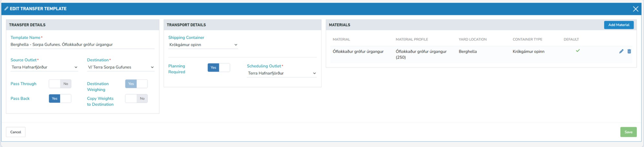Toggle the Pass Through switch
Image resolution: width=644 pixels, height=147 pixels.
click(60, 84)
